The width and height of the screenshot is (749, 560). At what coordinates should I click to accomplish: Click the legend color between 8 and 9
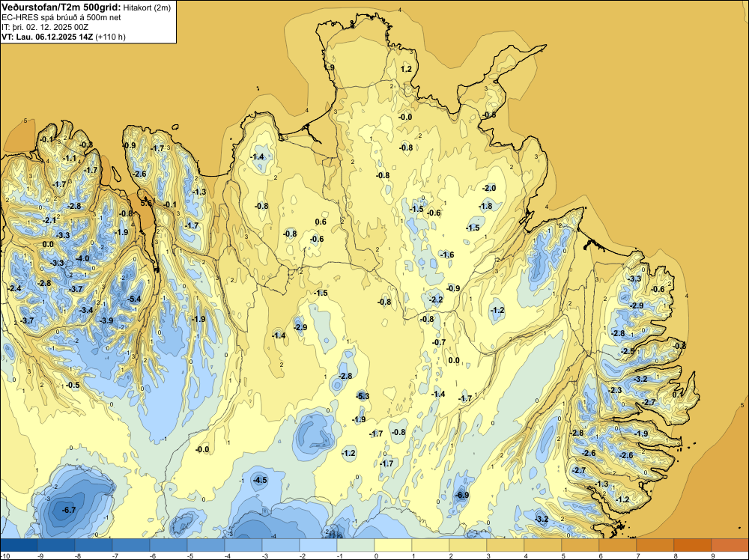(x=693, y=545)
